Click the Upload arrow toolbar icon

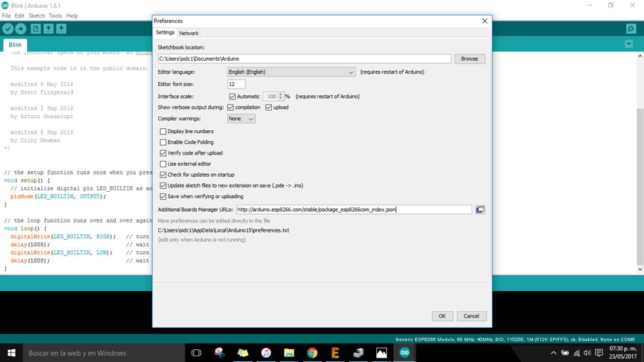21,29
